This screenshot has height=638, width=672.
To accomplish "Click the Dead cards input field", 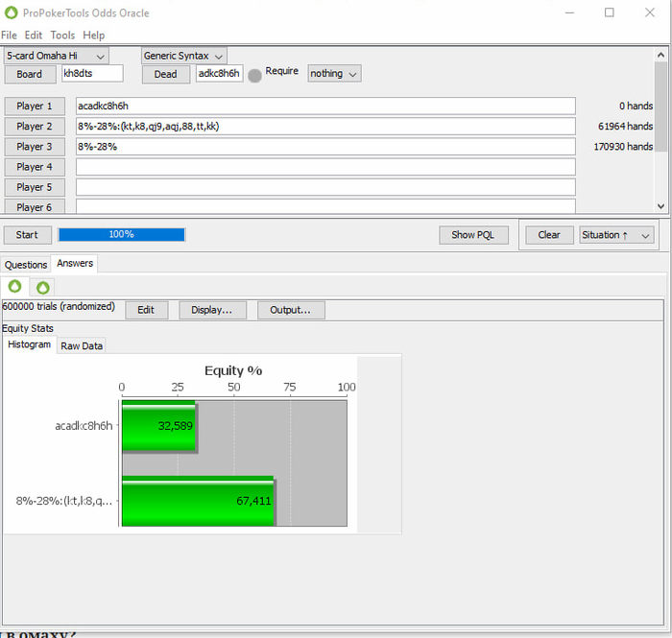I will point(220,74).
